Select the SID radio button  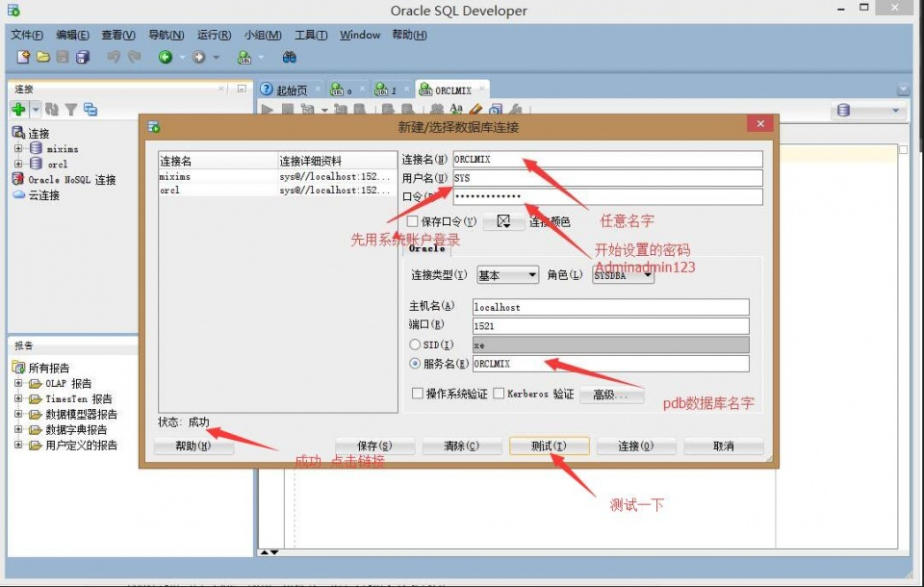415,345
